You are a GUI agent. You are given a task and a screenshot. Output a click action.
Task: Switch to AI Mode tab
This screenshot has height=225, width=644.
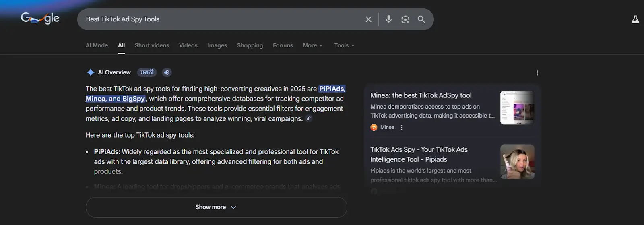(97, 45)
